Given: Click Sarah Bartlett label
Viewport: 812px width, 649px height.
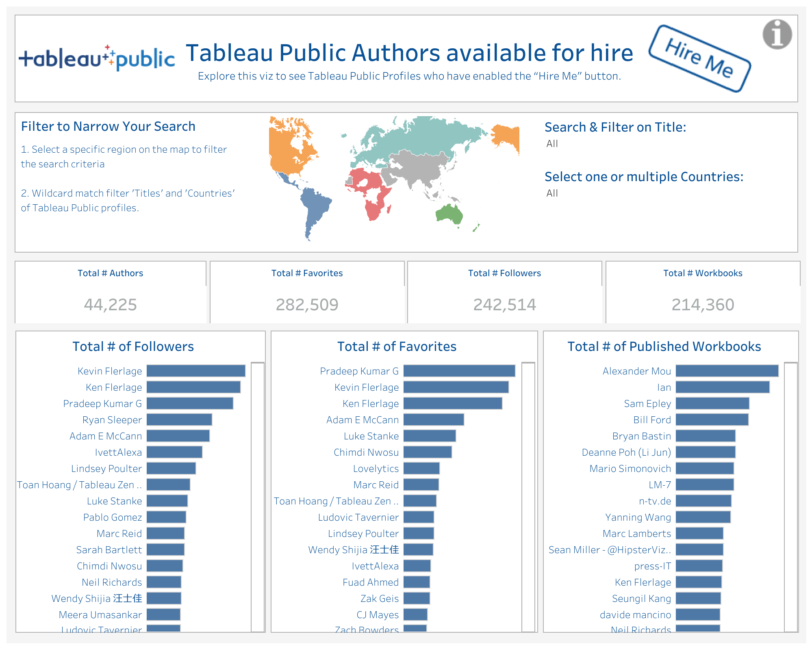Looking at the screenshot, I should tap(109, 550).
